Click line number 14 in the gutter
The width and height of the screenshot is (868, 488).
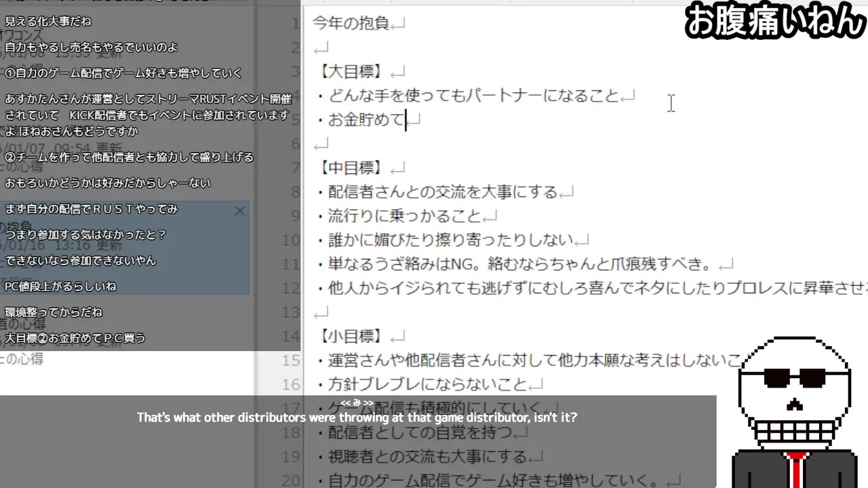[x=290, y=336]
